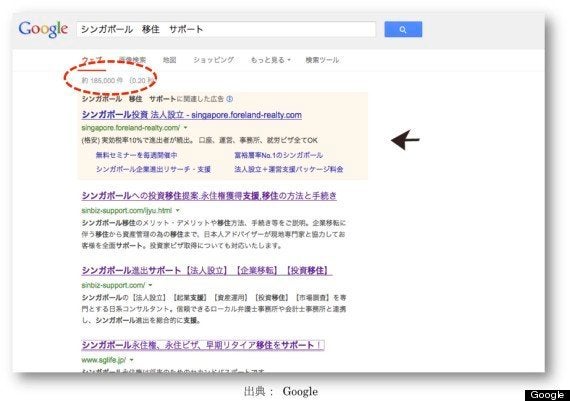
Task: Expand the もっと見る dropdown
Action: 270,60
